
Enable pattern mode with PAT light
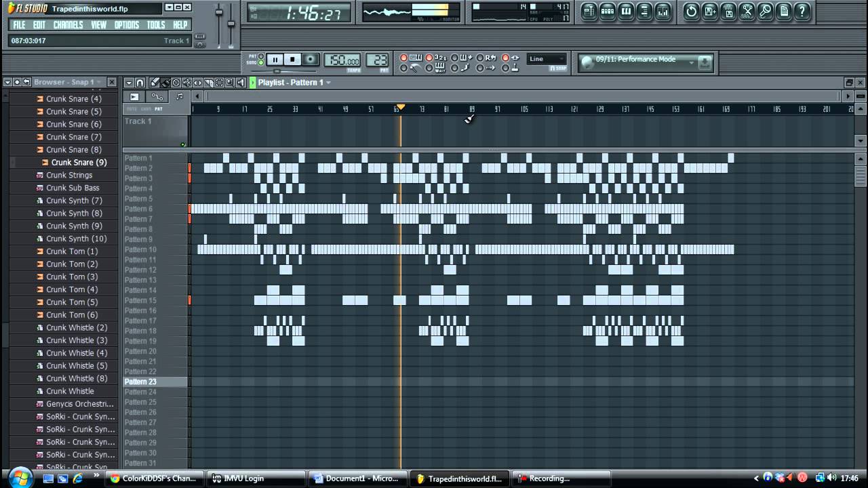tap(261, 56)
